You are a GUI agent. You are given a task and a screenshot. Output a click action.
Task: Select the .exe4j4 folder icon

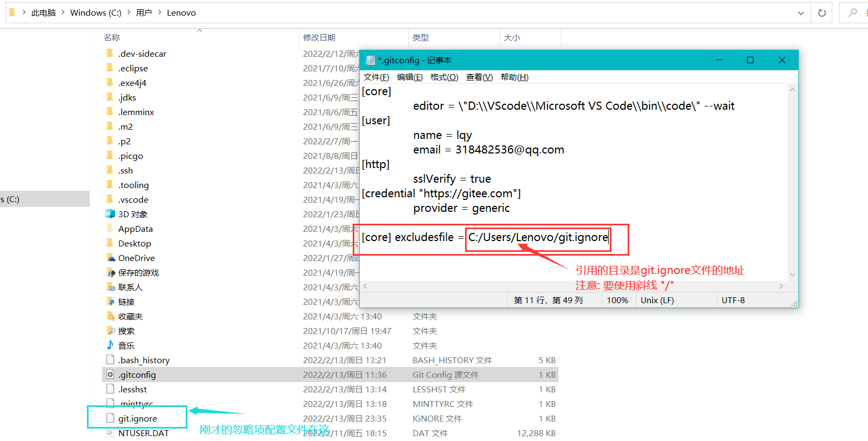[110, 83]
